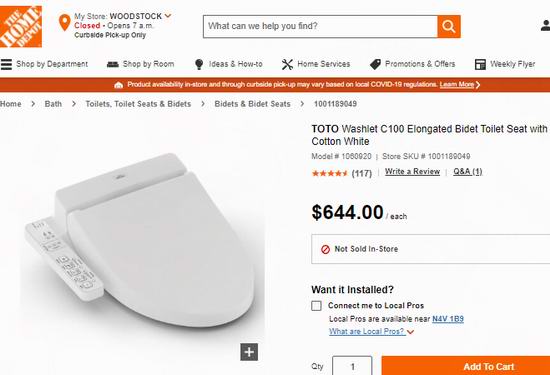This screenshot has height=375, width=550.
Task: Go to Bidets & Bidet Seats breadcrumb
Action: coord(252,104)
